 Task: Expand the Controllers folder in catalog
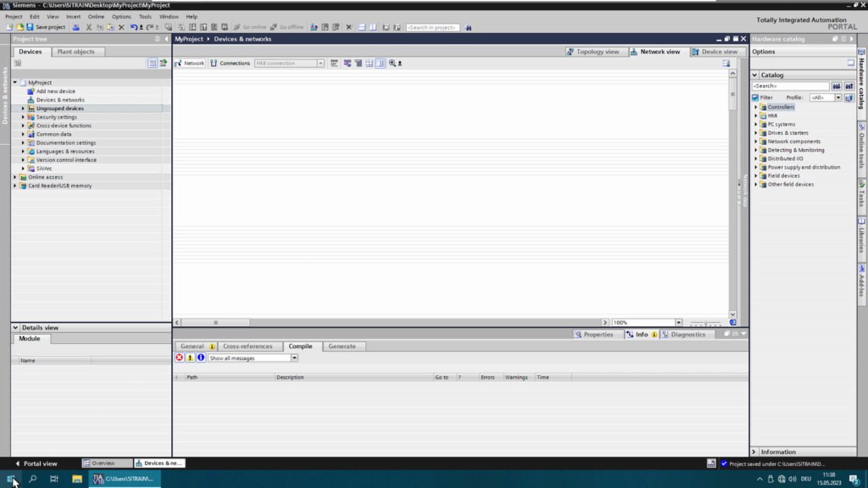click(x=755, y=107)
